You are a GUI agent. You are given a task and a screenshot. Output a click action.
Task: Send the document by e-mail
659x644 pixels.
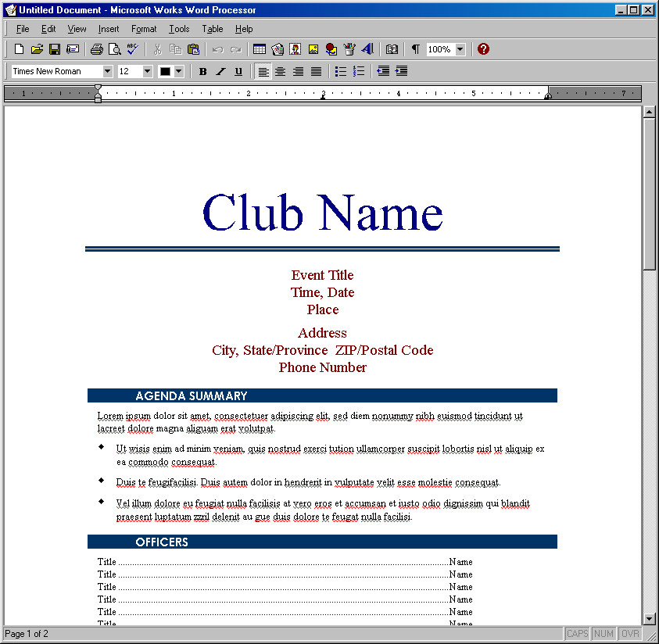(x=73, y=49)
